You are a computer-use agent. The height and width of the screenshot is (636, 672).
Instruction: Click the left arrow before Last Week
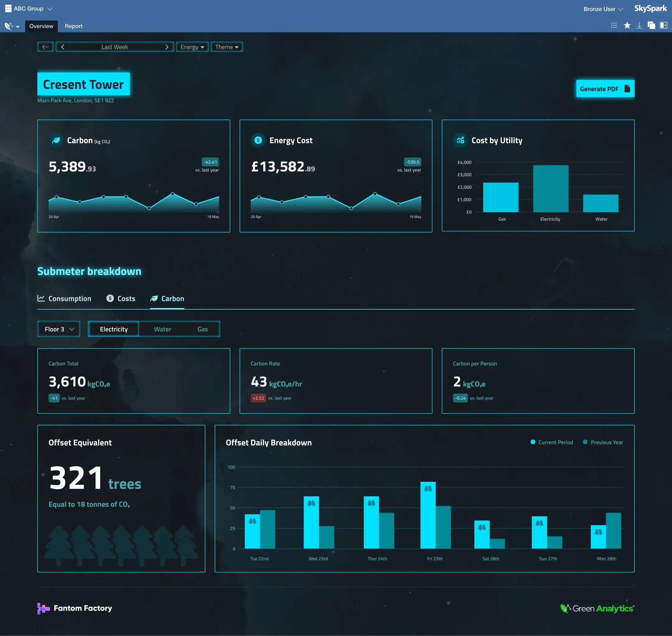(63, 47)
